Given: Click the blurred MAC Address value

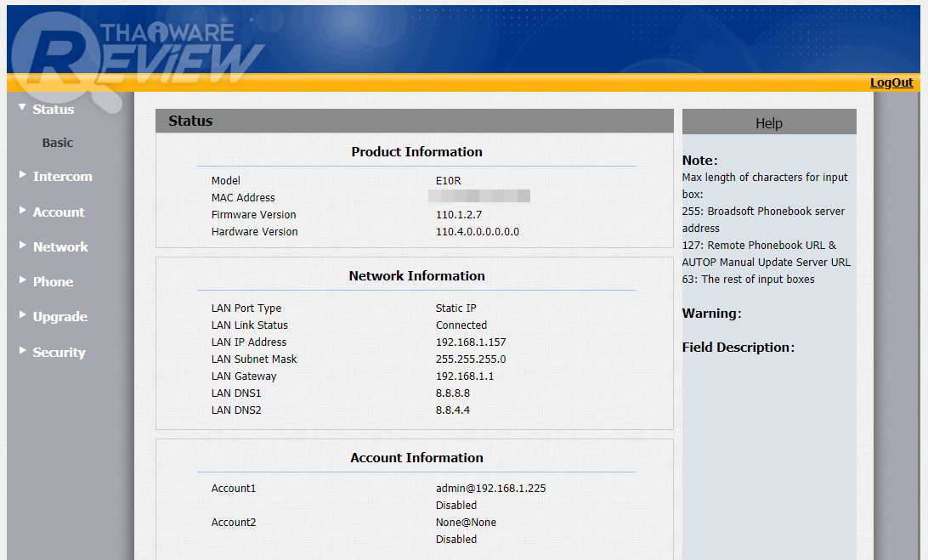Looking at the screenshot, I should click(x=478, y=196).
